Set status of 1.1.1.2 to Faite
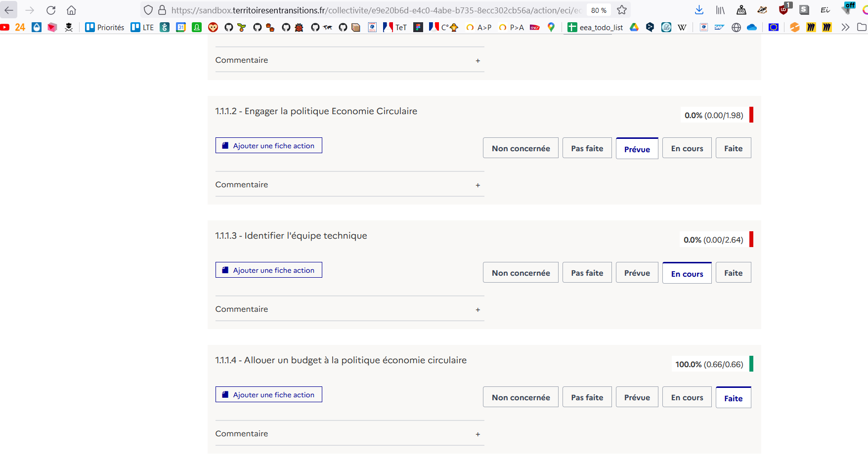 coord(733,148)
